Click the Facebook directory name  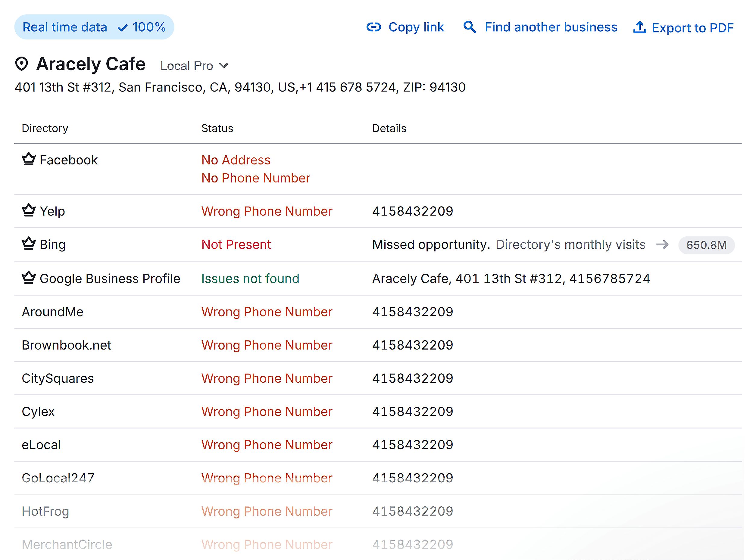(68, 160)
